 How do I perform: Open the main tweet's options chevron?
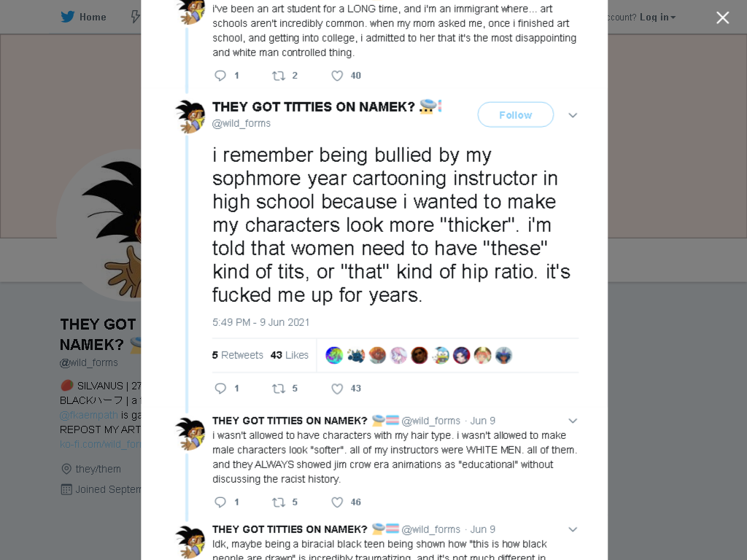click(573, 115)
